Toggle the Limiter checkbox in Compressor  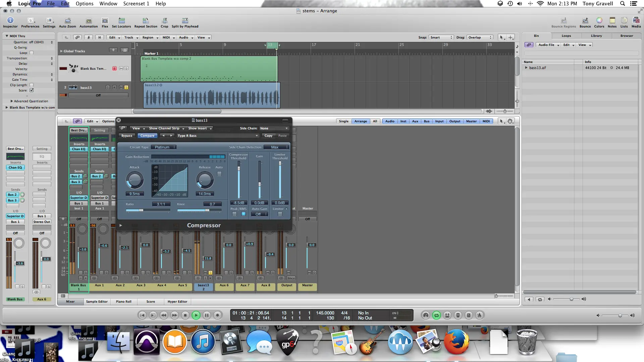click(x=280, y=214)
